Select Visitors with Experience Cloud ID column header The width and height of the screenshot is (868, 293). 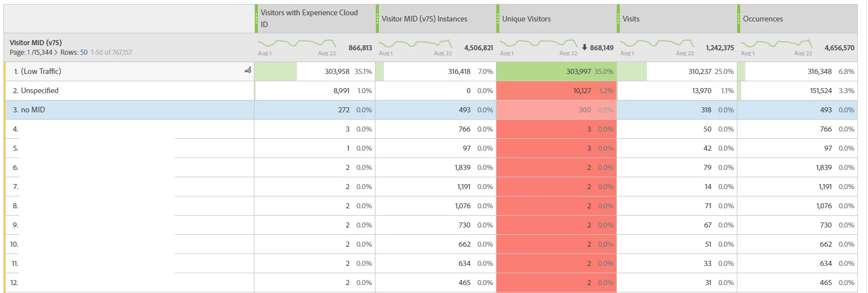pyautogui.click(x=315, y=19)
